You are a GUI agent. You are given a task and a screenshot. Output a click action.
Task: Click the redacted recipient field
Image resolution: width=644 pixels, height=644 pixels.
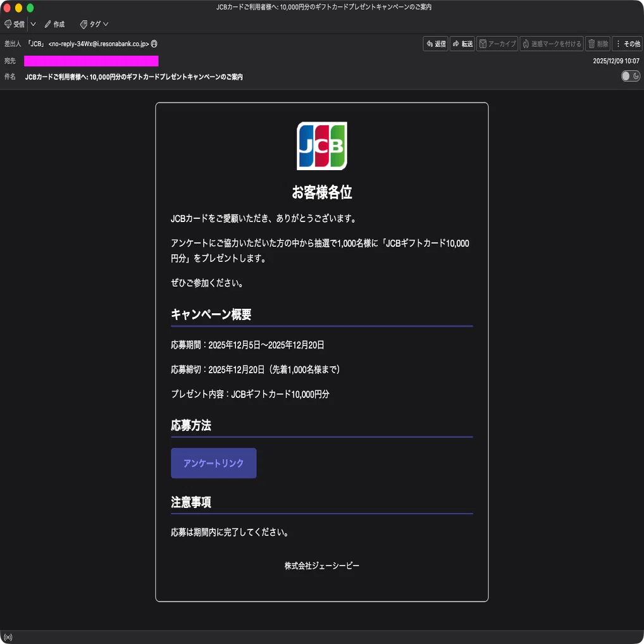coord(91,61)
